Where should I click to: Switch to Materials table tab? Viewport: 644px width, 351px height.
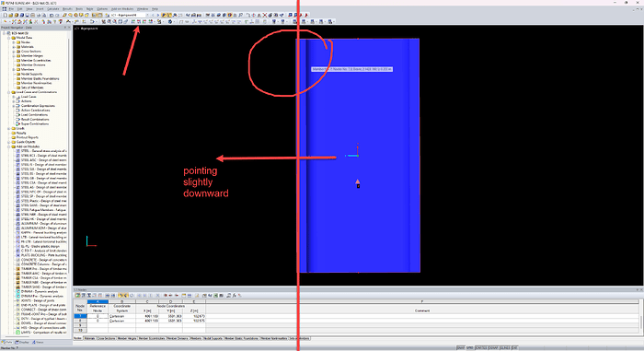click(x=90, y=338)
